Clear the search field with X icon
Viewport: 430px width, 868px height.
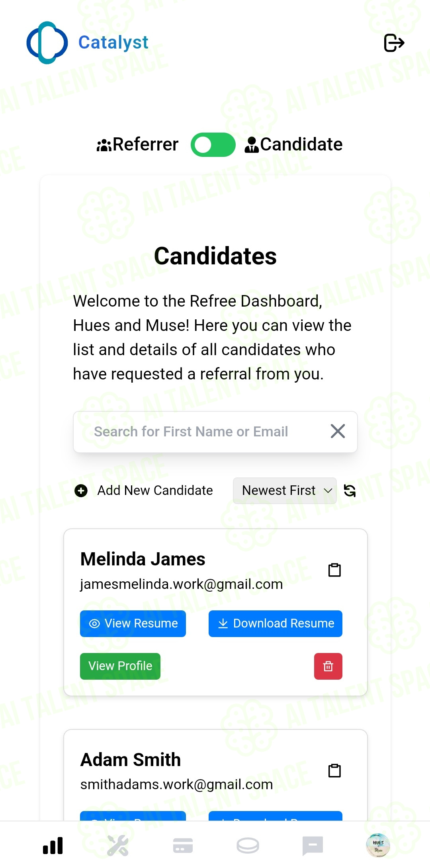[338, 431]
